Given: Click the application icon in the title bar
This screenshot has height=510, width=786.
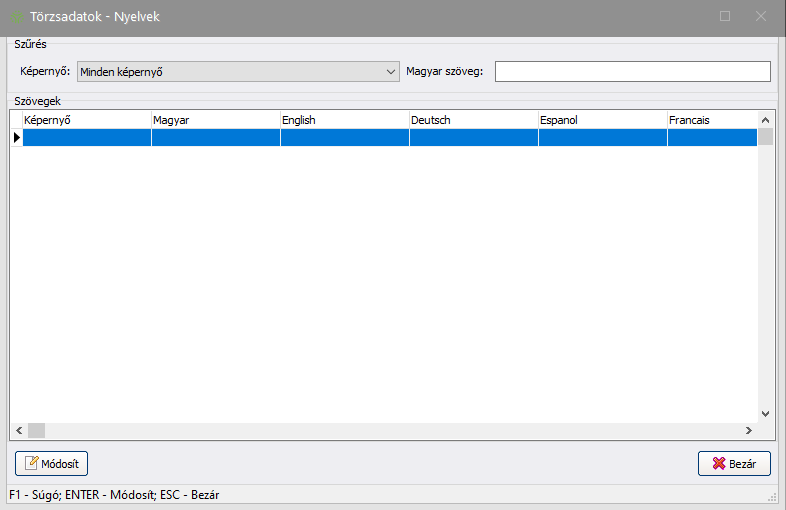Looking at the screenshot, I should [x=18, y=17].
